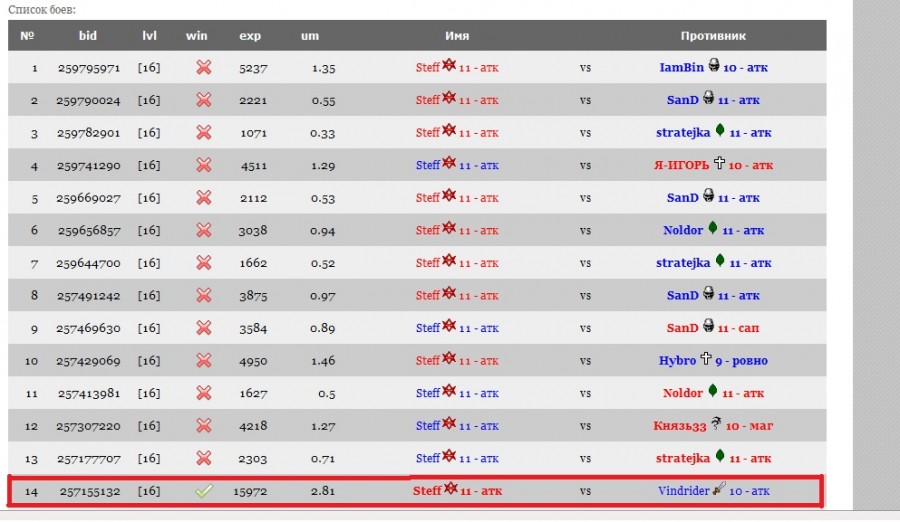This screenshot has width=900, height=522.
Task: Click the faction icon beside Князь33
Action: point(716,423)
